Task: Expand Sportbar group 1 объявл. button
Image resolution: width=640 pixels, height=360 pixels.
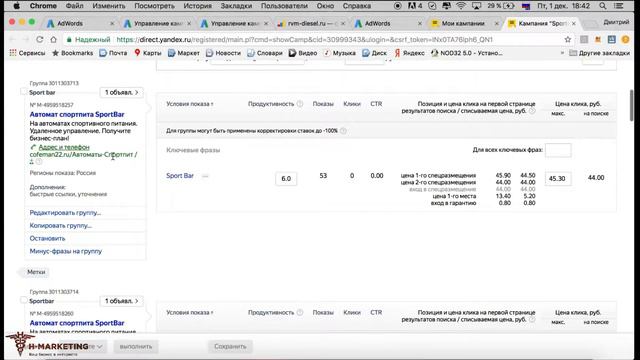Action: tap(122, 301)
